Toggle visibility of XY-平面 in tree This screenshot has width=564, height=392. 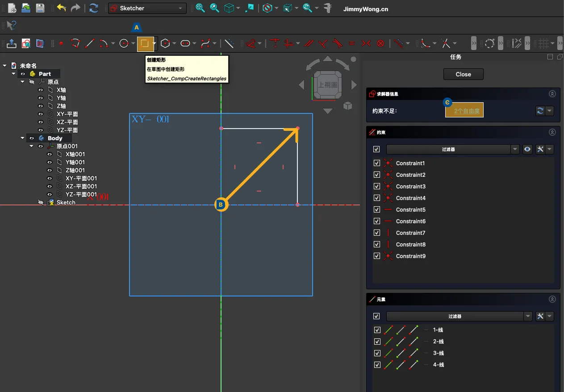click(41, 114)
